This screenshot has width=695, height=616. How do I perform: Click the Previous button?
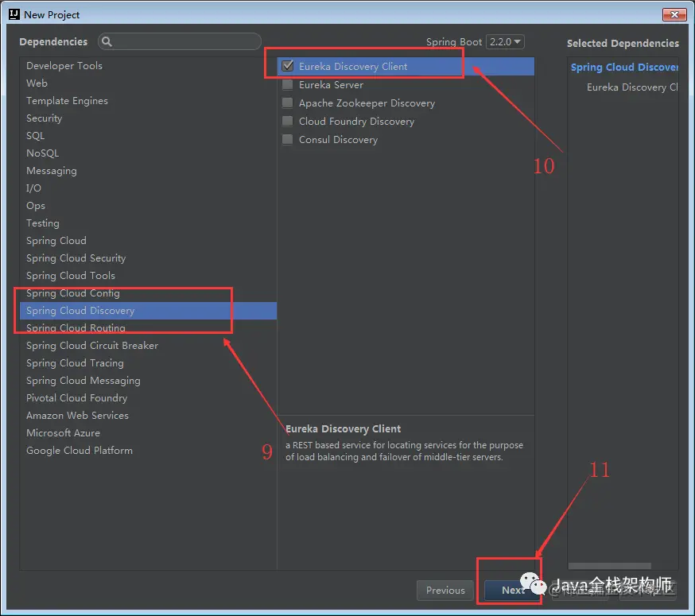pos(445,591)
